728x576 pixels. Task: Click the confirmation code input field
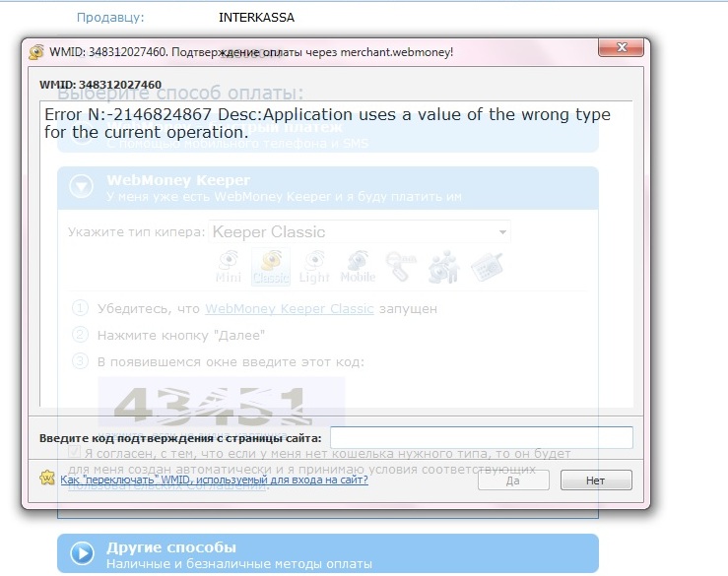pos(481,437)
